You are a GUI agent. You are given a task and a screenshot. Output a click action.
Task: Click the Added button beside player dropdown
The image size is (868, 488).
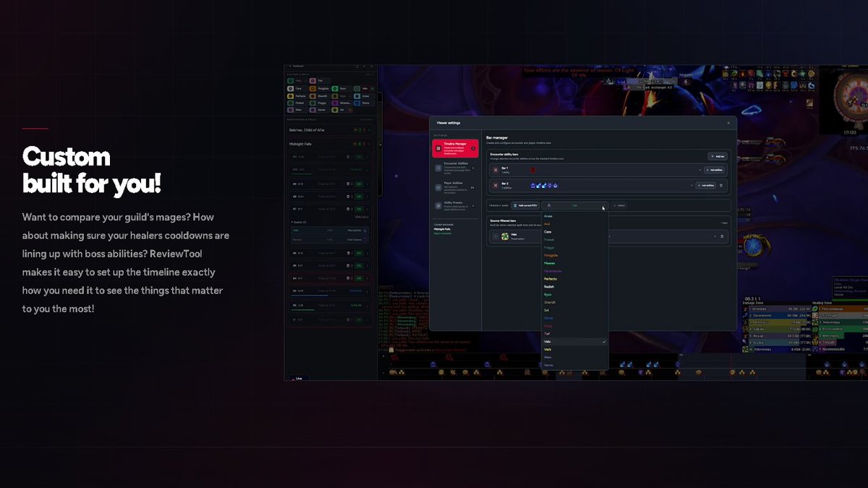[x=619, y=206]
